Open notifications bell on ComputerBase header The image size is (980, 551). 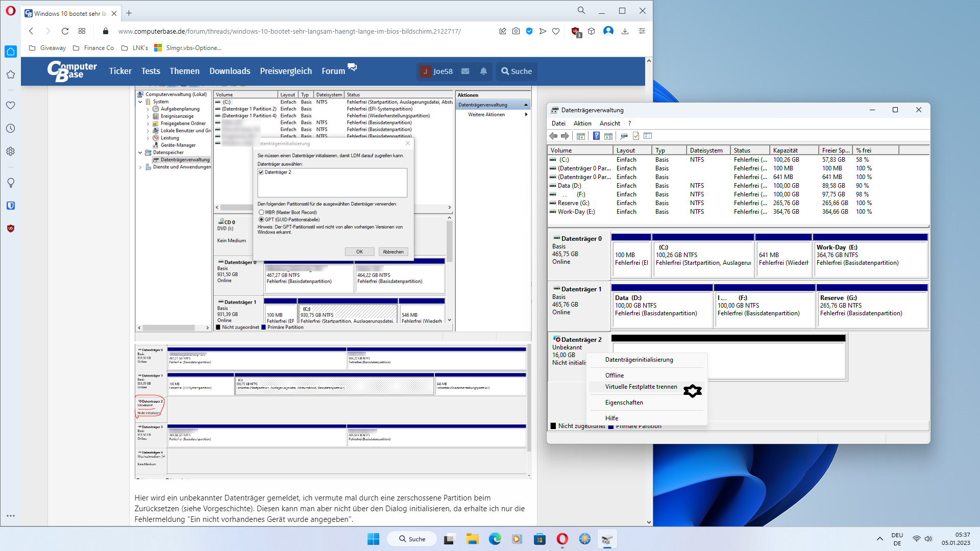coord(483,71)
